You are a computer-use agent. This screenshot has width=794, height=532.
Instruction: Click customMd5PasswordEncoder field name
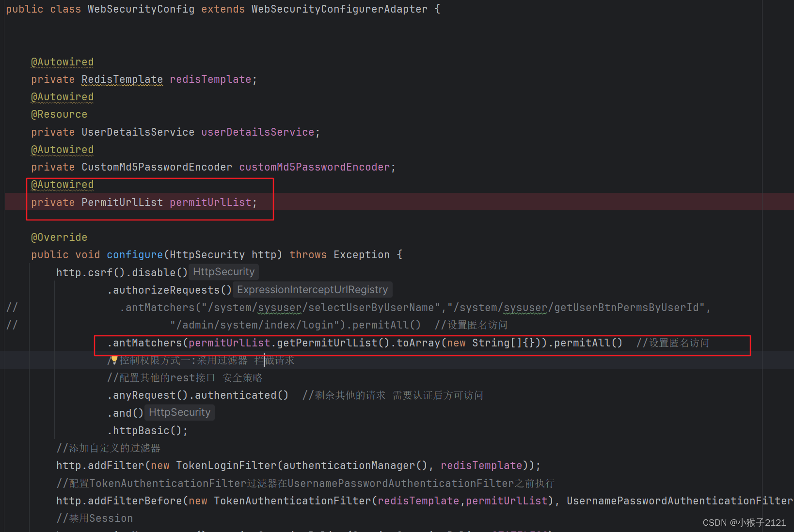[x=315, y=167]
